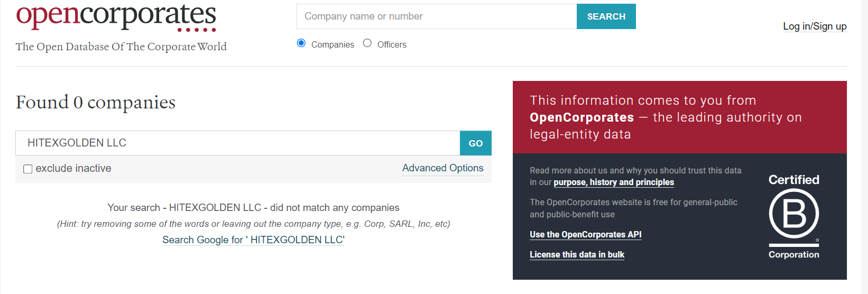Screen dimensions: 868x294
Task: Select the Officers radio button
Action: pos(367,43)
